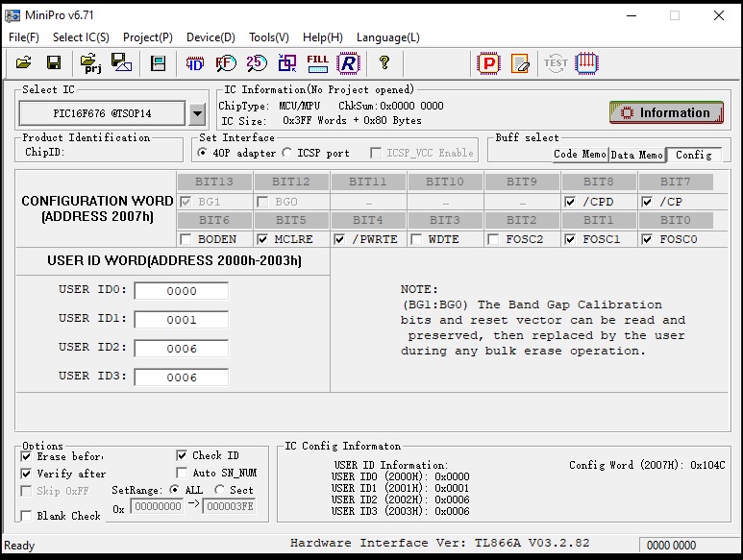Screen dimensions: 743x560
Task: Expand the Select IC dropdown arrow
Action: point(197,113)
